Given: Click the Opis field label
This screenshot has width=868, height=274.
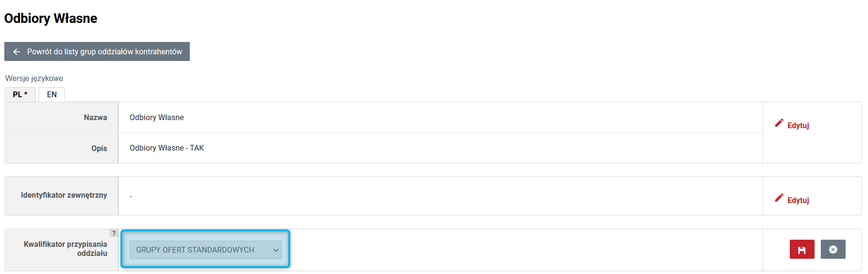Looking at the screenshot, I should point(99,148).
